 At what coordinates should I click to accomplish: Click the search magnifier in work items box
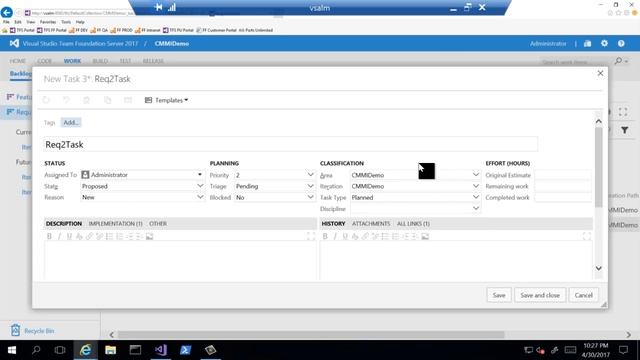click(618, 61)
